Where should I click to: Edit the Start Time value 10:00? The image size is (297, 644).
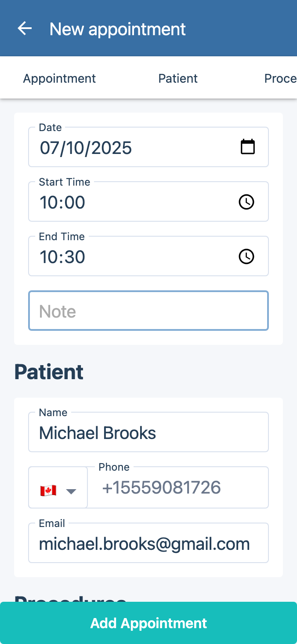click(x=63, y=202)
